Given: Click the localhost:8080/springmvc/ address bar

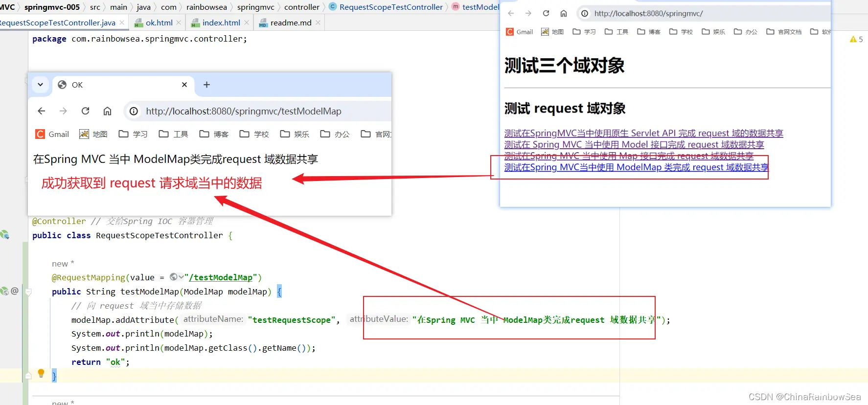Looking at the screenshot, I should point(705,14).
